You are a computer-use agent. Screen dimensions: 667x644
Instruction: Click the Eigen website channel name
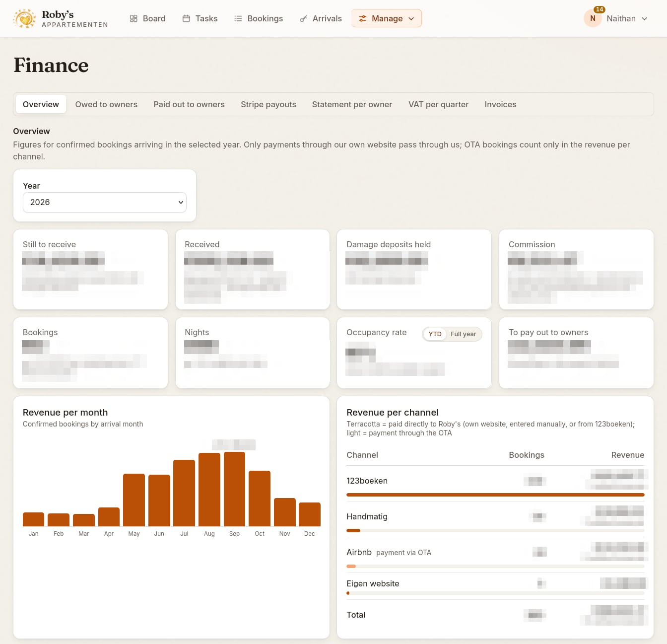pos(373,583)
